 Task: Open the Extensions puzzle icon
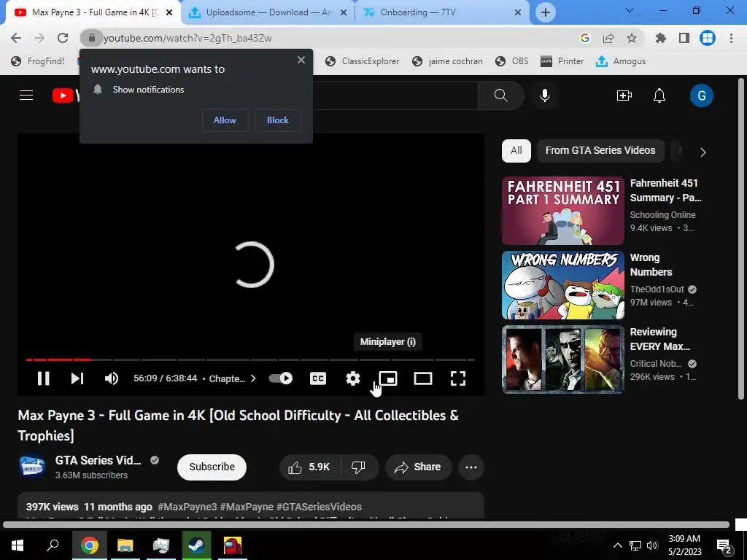(x=660, y=38)
